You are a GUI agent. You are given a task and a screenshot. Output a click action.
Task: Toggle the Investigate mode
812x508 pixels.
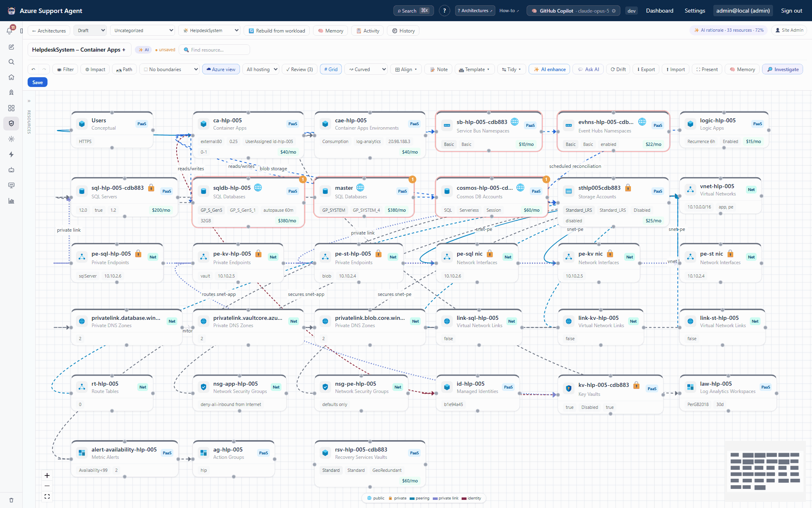pos(783,69)
